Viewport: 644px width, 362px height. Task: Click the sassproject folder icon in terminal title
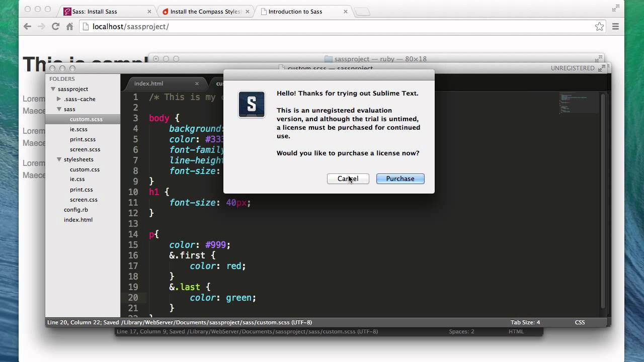[x=329, y=59]
